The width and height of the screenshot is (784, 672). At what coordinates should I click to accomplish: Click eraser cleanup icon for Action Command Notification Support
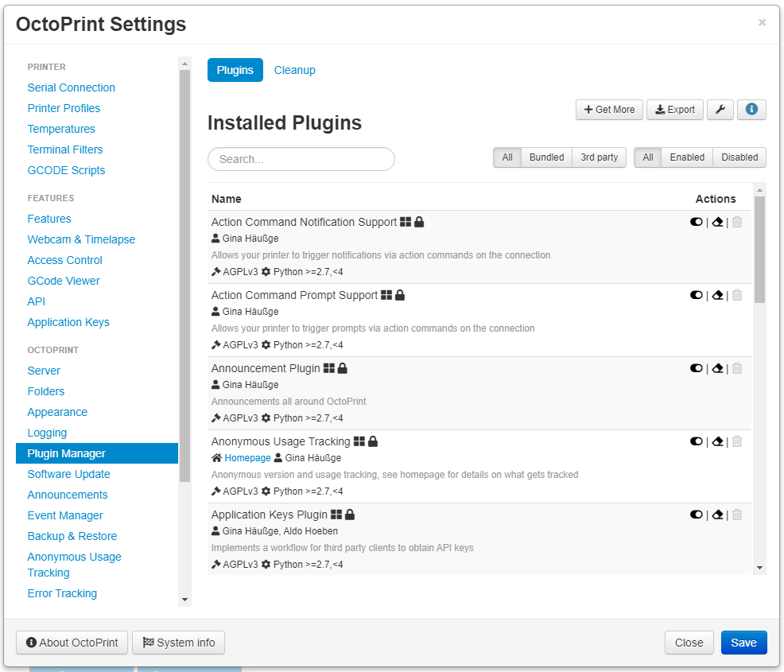pos(717,222)
